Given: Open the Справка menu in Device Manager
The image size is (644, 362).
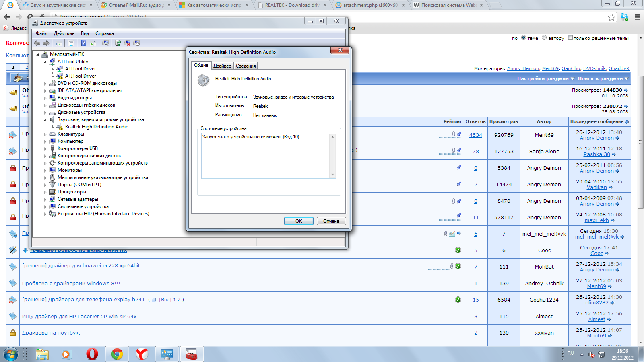Looking at the screenshot, I should tap(105, 33).
